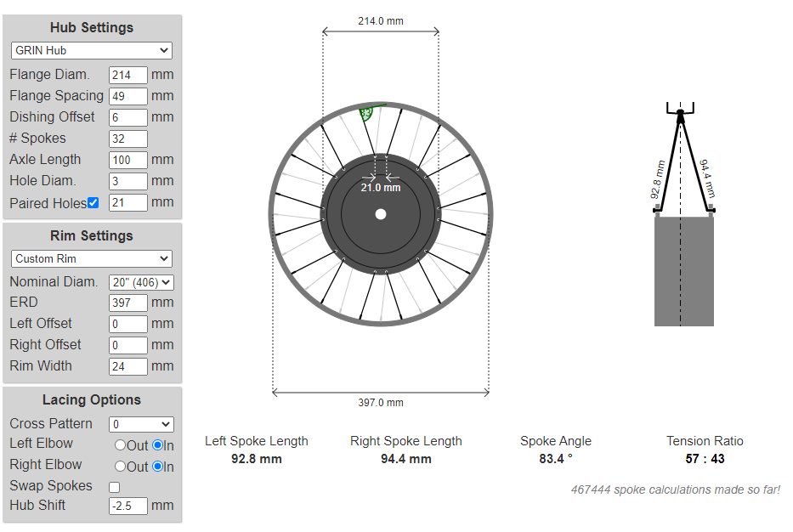Open the Nominal Diam. size dropdown
The height and width of the screenshot is (532, 793).
tap(141, 282)
